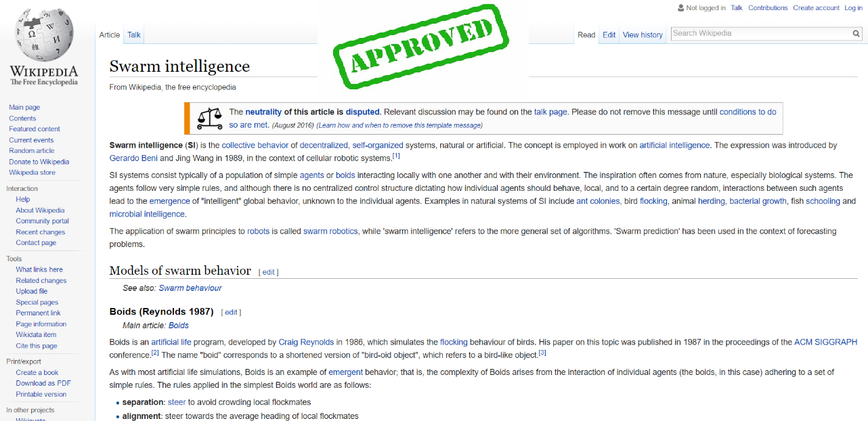
Task: Load a Random article
Action: (32, 150)
